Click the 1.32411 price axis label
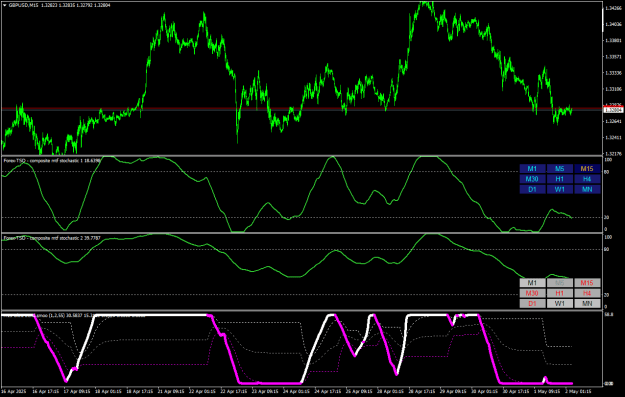The image size is (625, 397). [x=614, y=138]
